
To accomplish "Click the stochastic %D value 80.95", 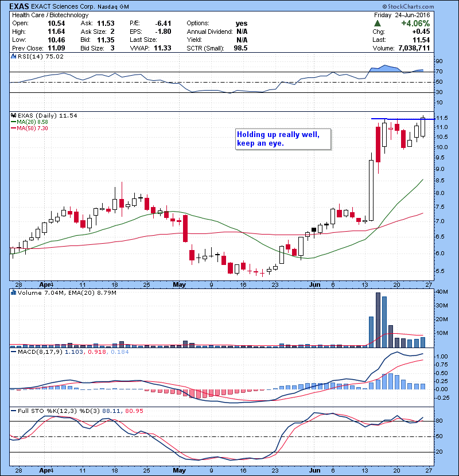I will coord(134,411).
